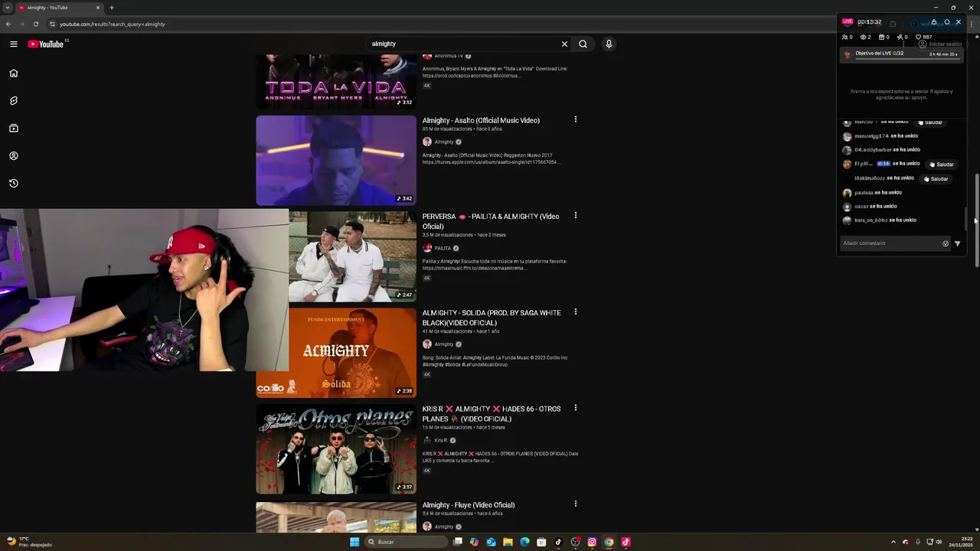980x551 pixels.
Task: Click the Iniciar sesión button
Action: coord(940,44)
